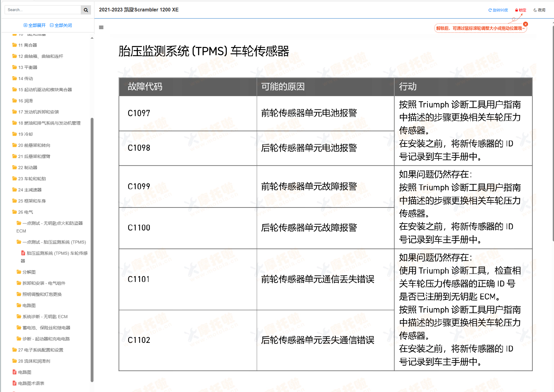Image resolution: width=554 pixels, height=392 pixels.
Task: Click the red 锁定 lock button
Action: (x=521, y=10)
